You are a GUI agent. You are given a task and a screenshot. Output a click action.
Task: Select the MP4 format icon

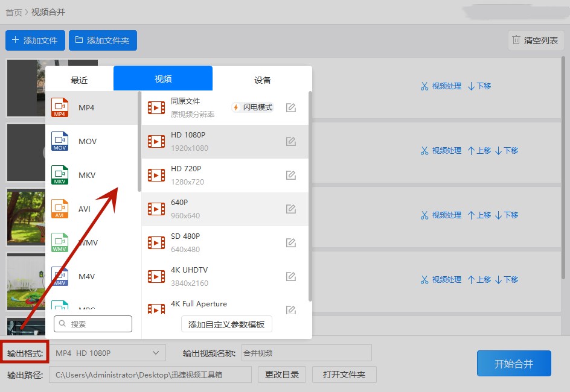[x=60, y=108]
